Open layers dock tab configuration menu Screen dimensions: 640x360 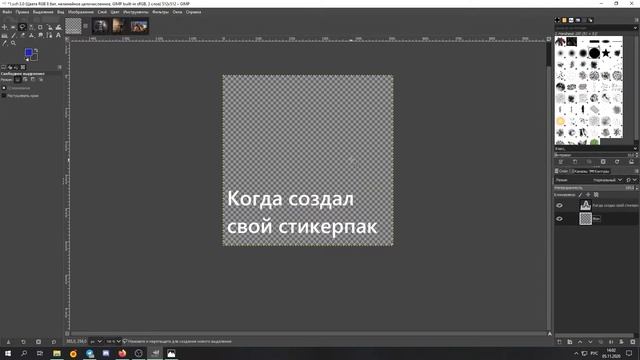click(x=636, y=171)
